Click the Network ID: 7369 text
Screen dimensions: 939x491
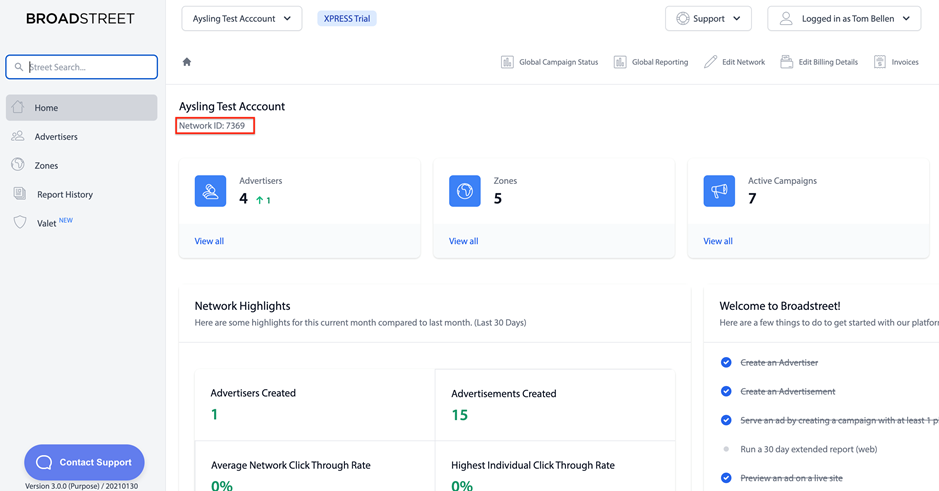point(212,126)
